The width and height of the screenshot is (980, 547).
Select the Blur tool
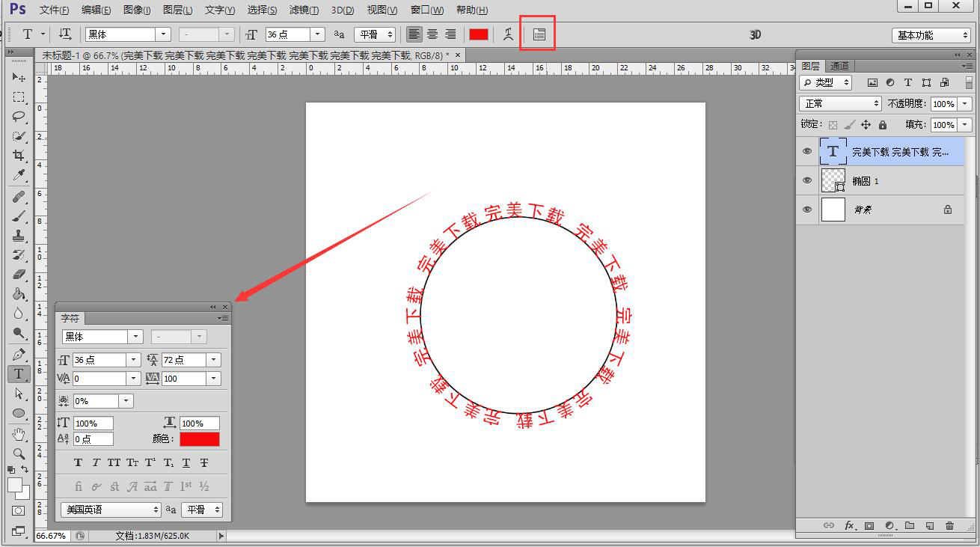19,314
